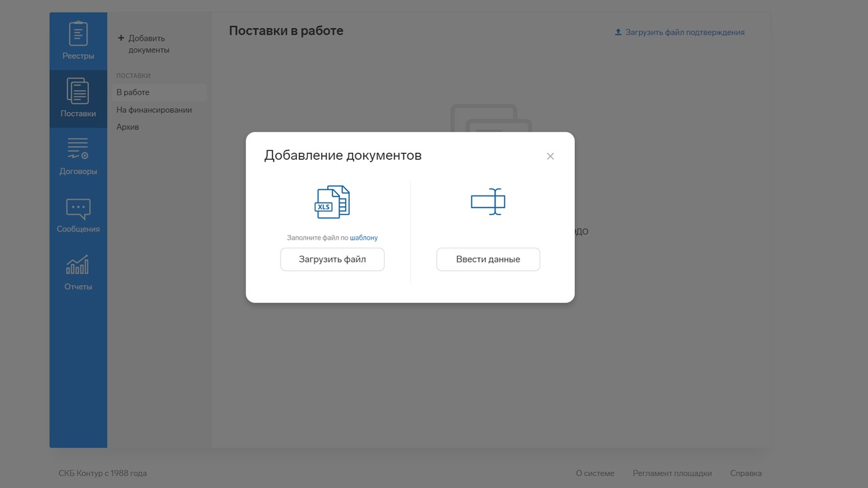Click the Реестры clipboard icon
This screenshot has height=488, width=868.
pyautogui.click(x=78, y=33)
